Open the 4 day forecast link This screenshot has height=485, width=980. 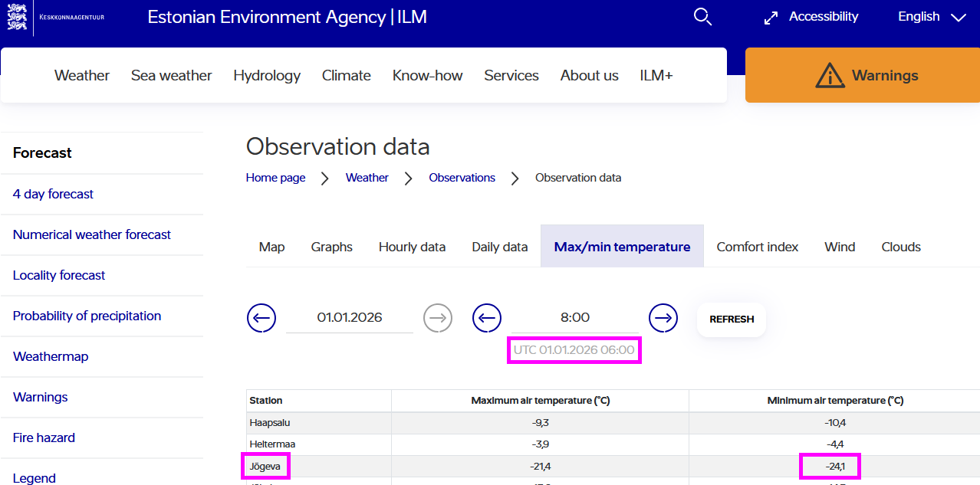coord(53,194)
